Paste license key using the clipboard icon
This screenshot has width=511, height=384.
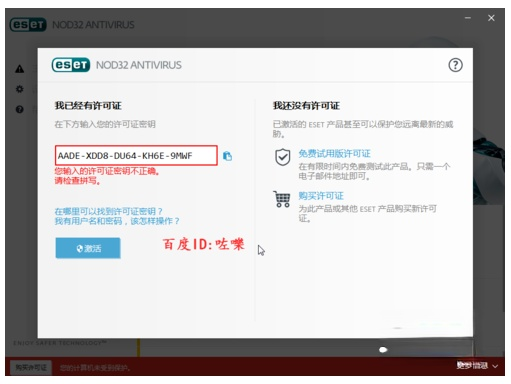point(227,156)
